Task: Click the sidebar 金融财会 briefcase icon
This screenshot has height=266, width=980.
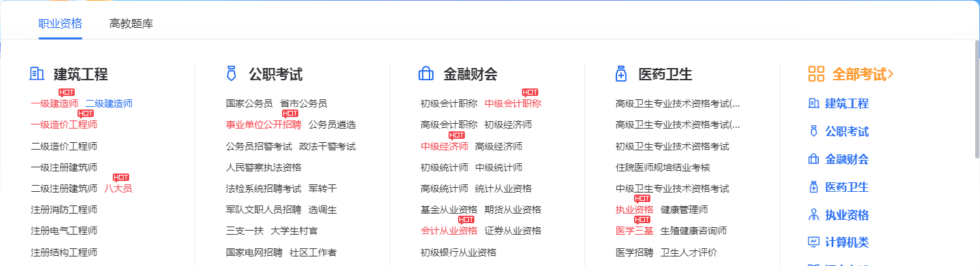Action: (x=813, y=159)
